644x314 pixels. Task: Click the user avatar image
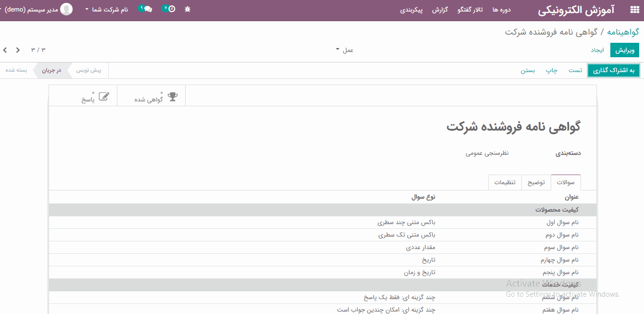(x=66, y=9)
